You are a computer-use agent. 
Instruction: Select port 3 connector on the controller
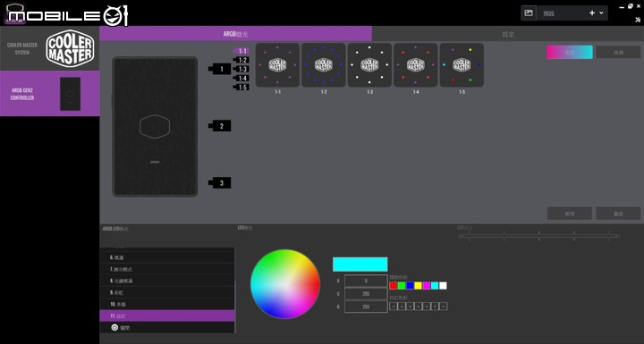click(220, 183)
